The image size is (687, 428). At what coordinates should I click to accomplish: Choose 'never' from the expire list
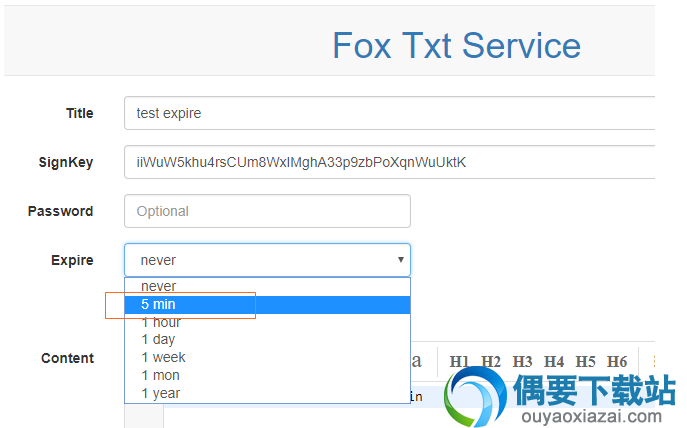click(267, 287)
